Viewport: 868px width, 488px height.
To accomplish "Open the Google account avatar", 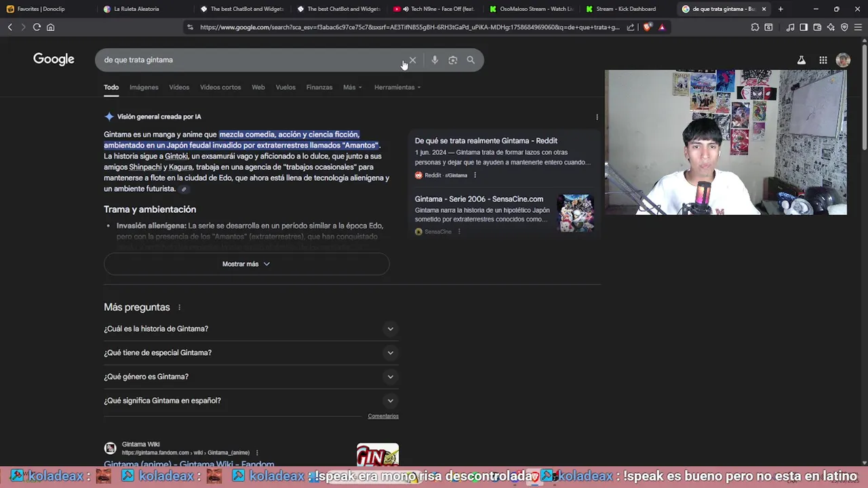I will click(x=843, y=60).
